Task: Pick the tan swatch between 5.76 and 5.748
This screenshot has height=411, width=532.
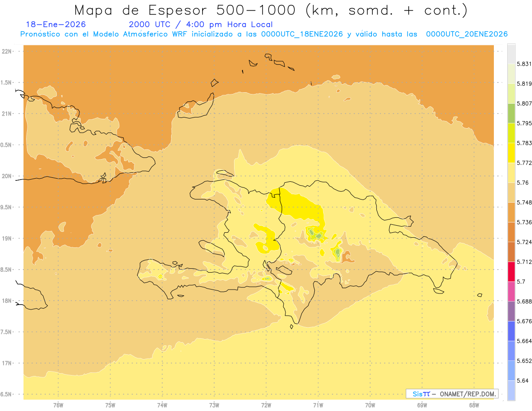Action: [x=511, y=192]
